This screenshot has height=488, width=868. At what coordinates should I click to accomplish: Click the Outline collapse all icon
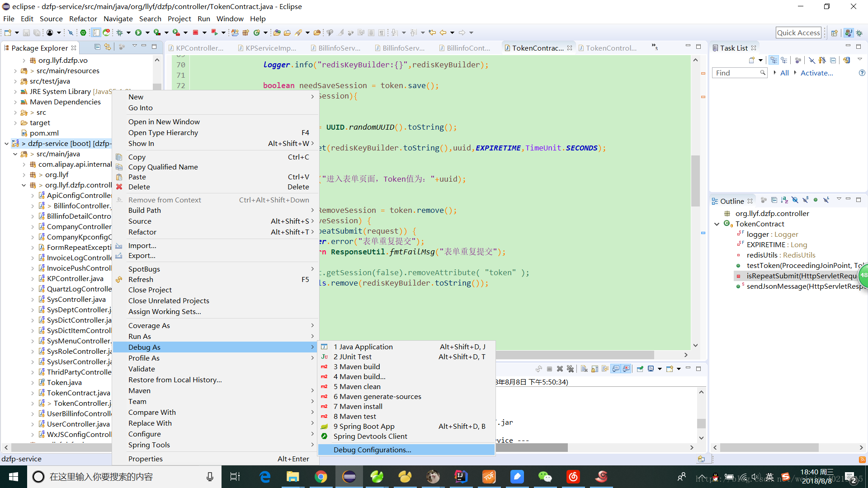774,200
